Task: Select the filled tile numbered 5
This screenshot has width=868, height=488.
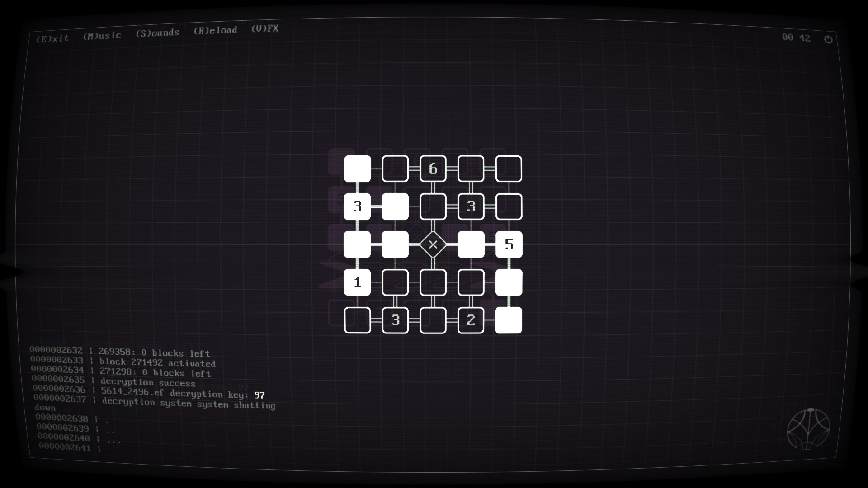Action: coord(509,244)
